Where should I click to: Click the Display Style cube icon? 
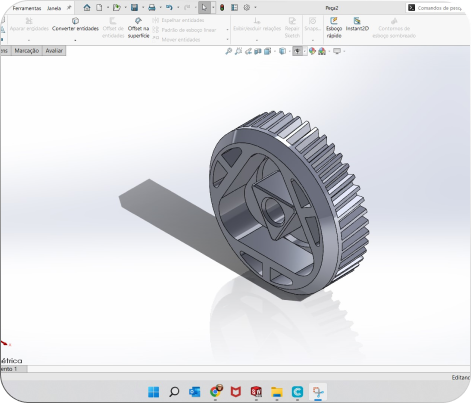click(x=282, y=51)
